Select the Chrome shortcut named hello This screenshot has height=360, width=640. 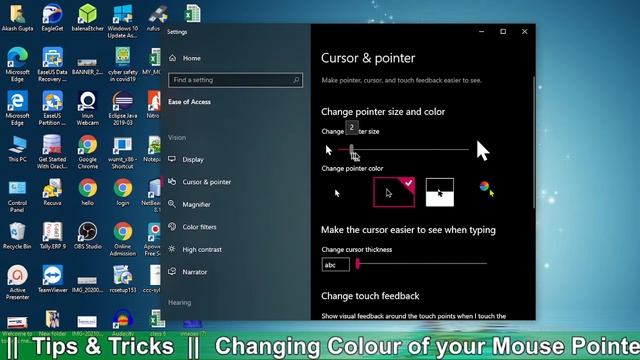click(x=87, y=192)
